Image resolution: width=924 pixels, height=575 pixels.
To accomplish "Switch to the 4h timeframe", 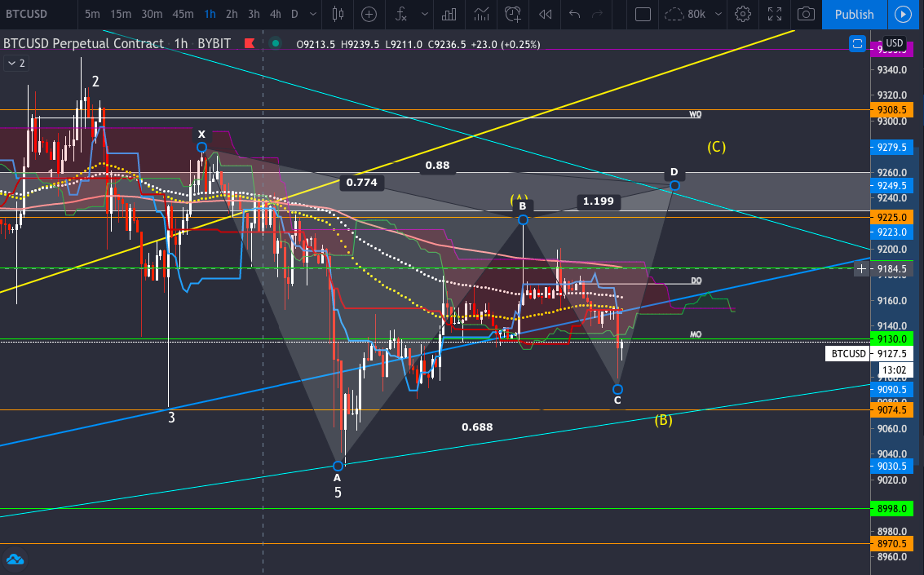I will (275, 14).
